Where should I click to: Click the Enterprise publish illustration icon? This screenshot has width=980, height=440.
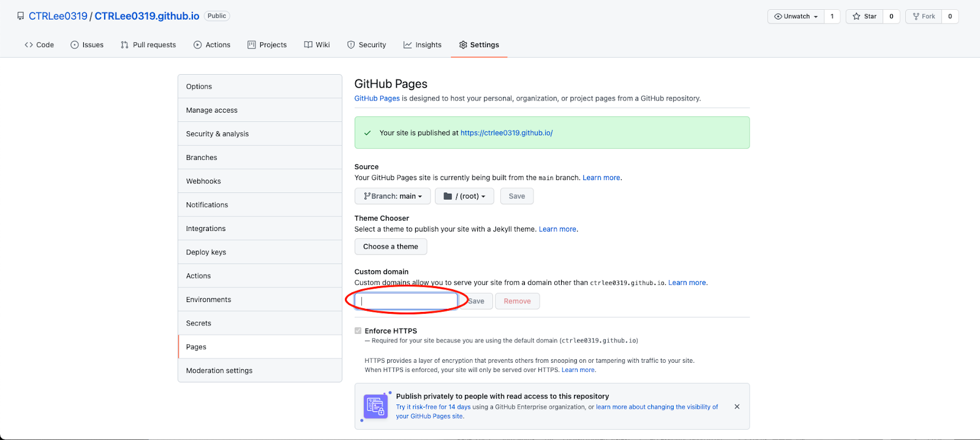pos(375,406)
